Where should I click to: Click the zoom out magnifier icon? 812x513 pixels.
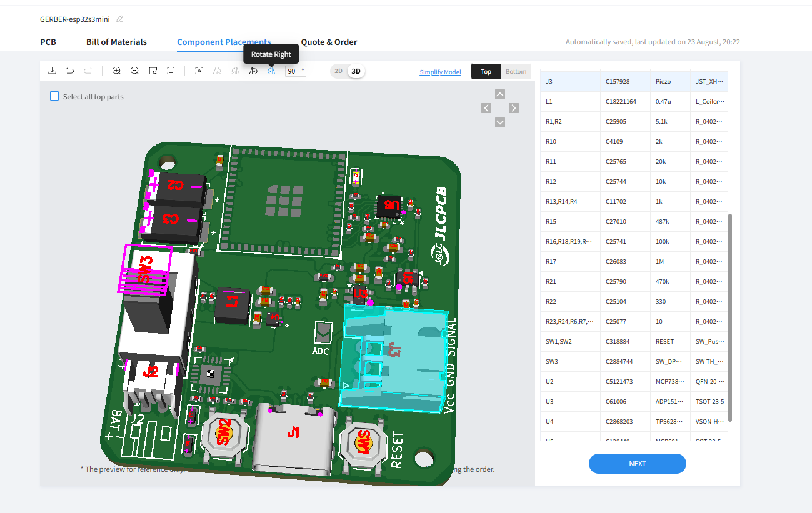point(134,71)
